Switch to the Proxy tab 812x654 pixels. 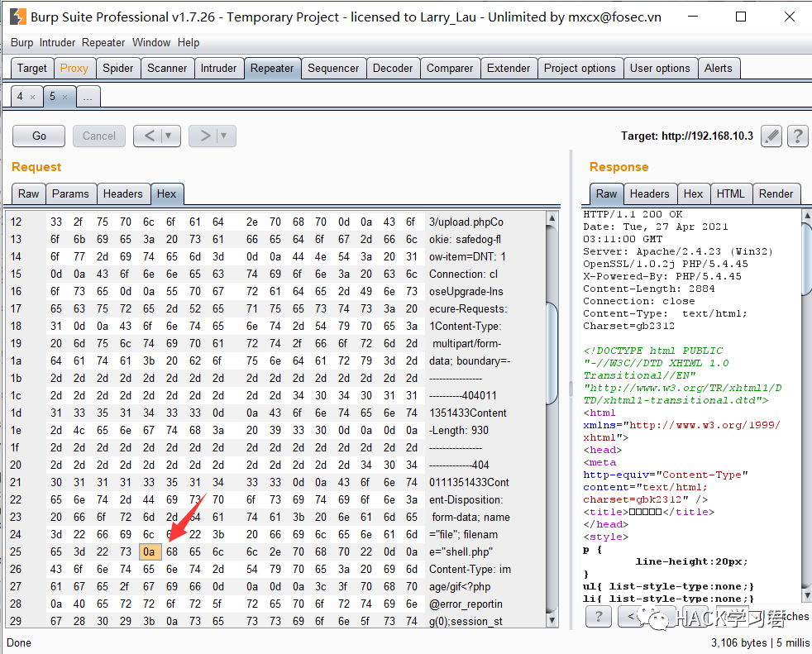pyautogui.click(x=74, y=69)
